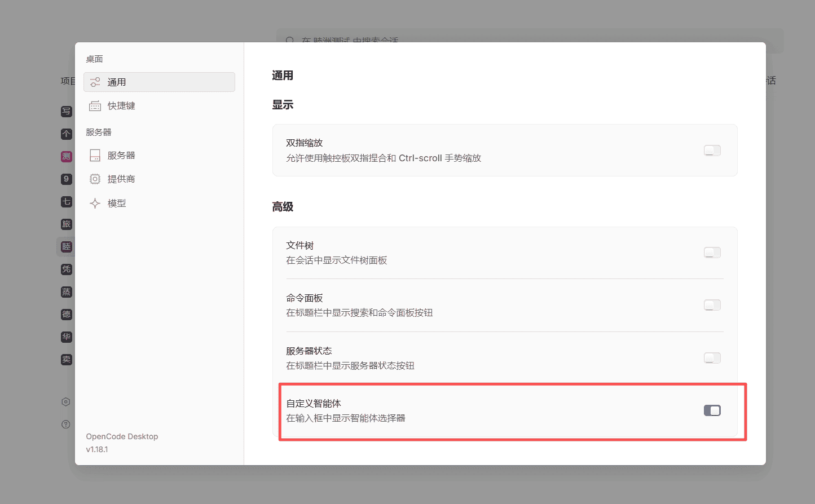
Task: Click the 显示 section heading
Action: click(x=283, y=105)
